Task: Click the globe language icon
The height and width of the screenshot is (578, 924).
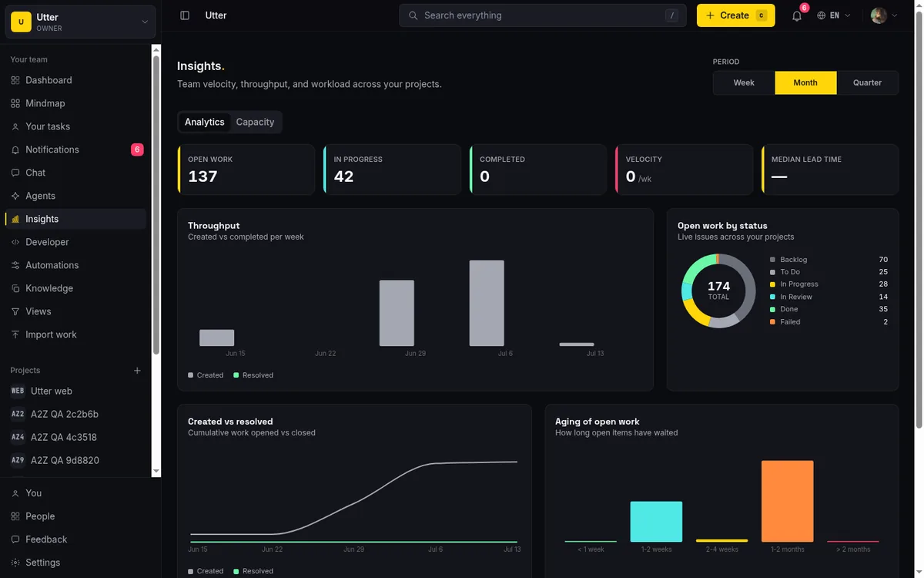Action: click(x=822, y=15)
